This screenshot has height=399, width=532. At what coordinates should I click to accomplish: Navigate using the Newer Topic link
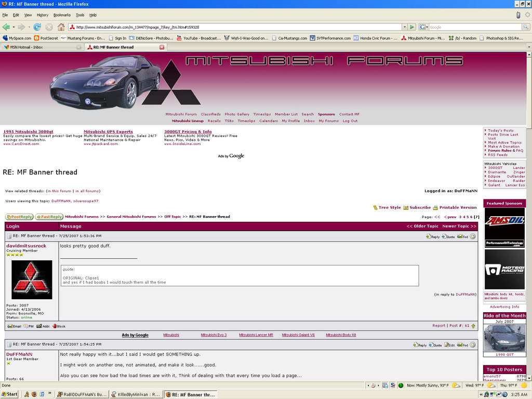pyautogui.click(x=456, y=225)
